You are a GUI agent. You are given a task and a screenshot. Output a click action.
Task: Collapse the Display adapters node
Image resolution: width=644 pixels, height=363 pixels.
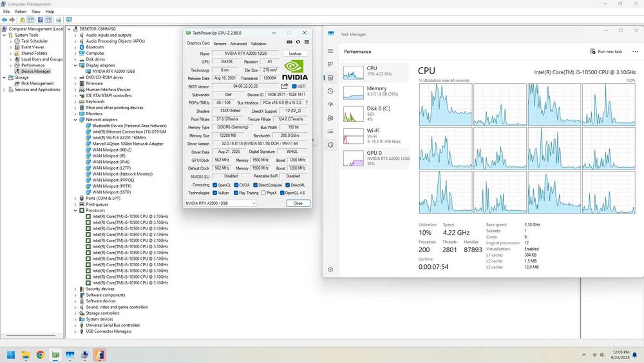(75, 65)
